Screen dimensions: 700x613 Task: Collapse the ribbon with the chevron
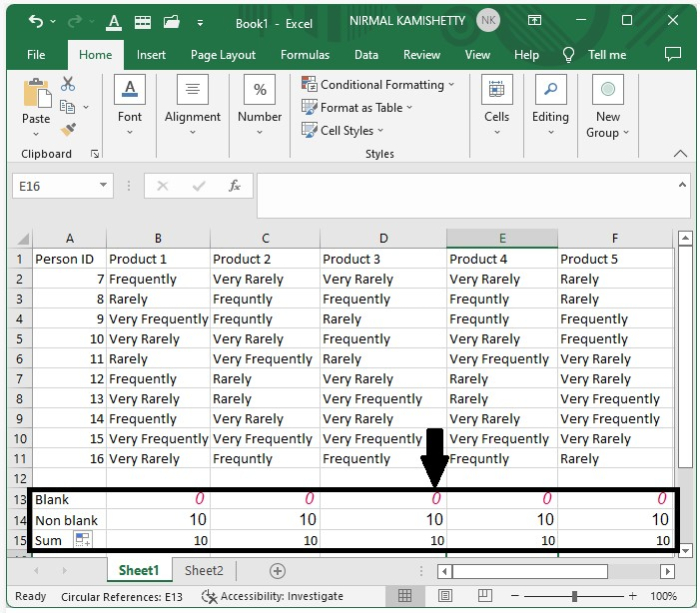[680, 154]
